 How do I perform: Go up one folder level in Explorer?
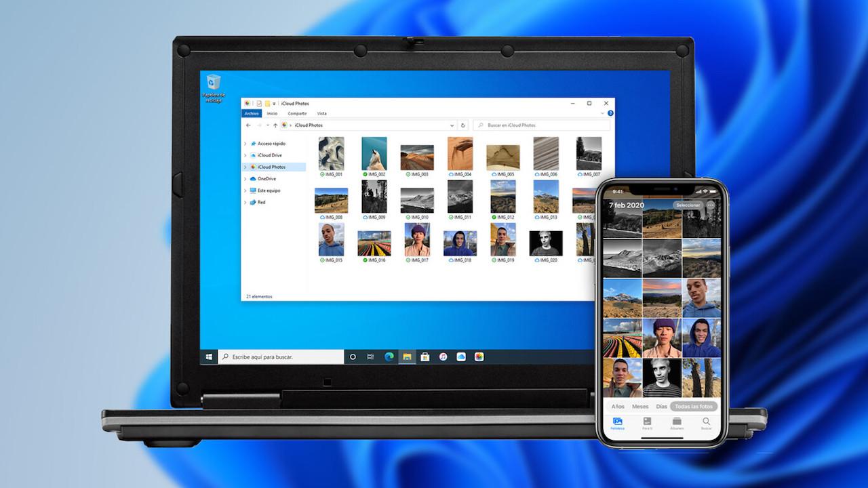click(x=275, y=125)
